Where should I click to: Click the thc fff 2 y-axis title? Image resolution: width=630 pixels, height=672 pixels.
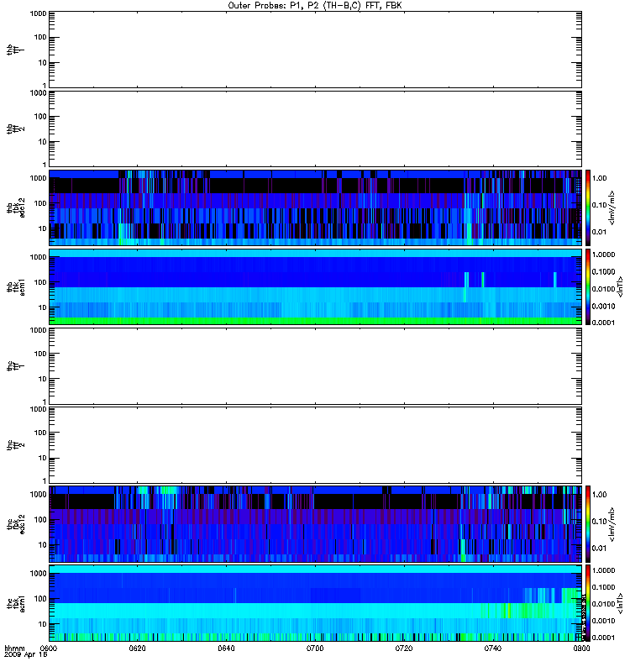point(15,445)
